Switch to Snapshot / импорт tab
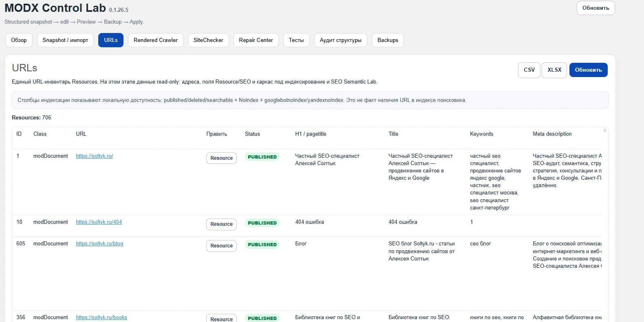The width and height of the screenshot is (644, 322). click(x=65, y=40)
